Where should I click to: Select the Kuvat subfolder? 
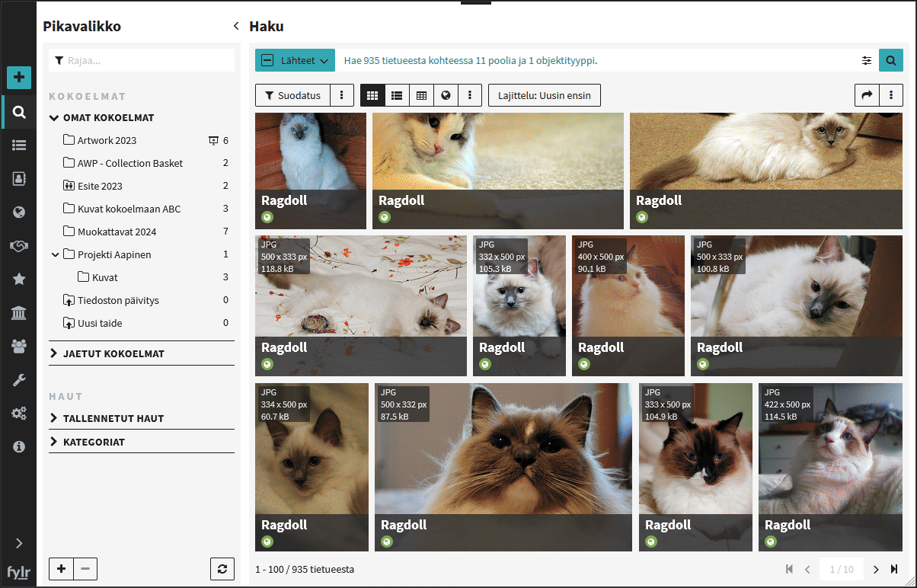point(105,277)
